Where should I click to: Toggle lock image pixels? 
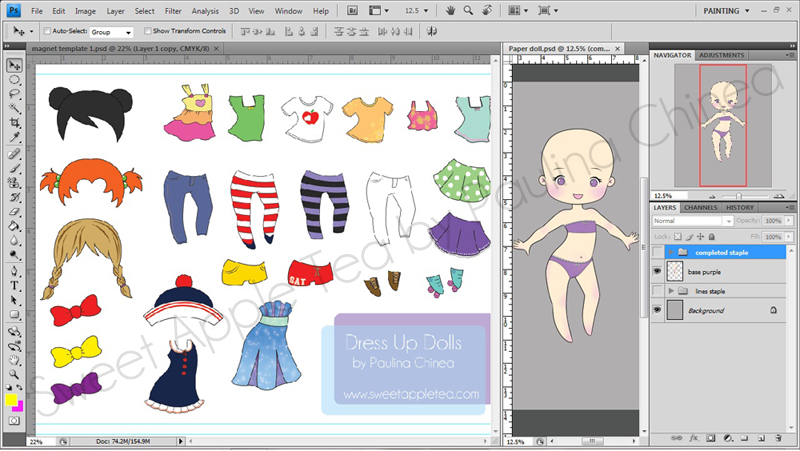[x=689, y=237]
